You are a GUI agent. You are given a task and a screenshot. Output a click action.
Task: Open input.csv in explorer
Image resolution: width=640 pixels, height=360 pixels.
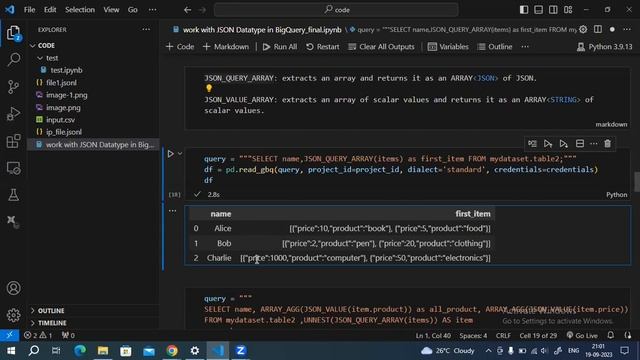coord(60,120)
